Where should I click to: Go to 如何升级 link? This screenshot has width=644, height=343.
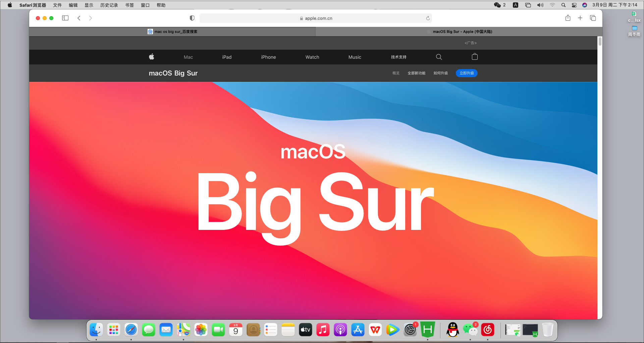[441, 73]
